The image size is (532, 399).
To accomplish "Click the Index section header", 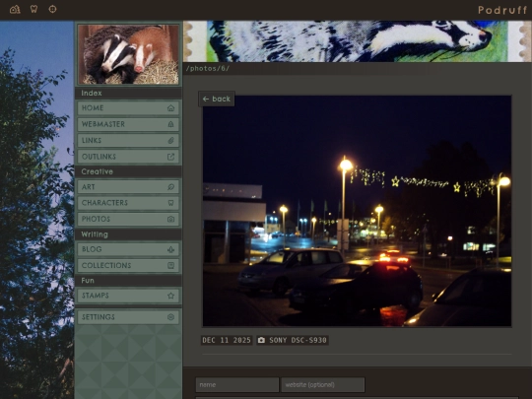I will coord(128,93).
